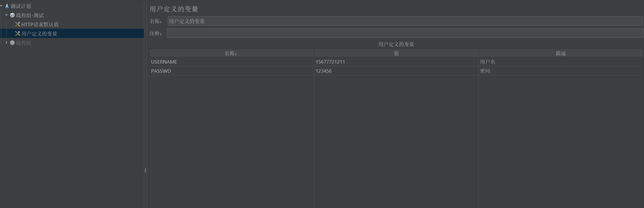Click the panel splitter handle dots
This screenshot has height=208, width=644.
tap(145, 171)
